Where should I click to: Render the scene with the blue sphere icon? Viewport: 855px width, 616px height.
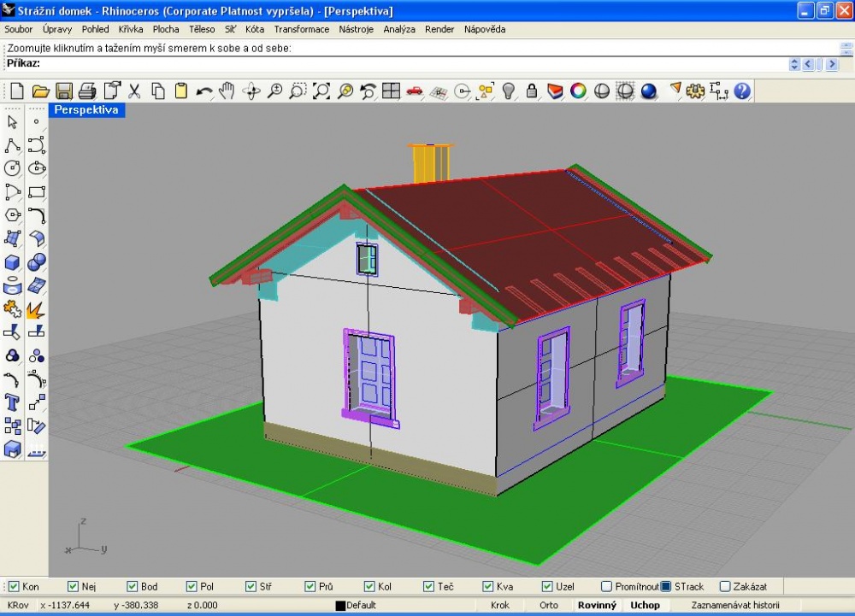(648, 91)
